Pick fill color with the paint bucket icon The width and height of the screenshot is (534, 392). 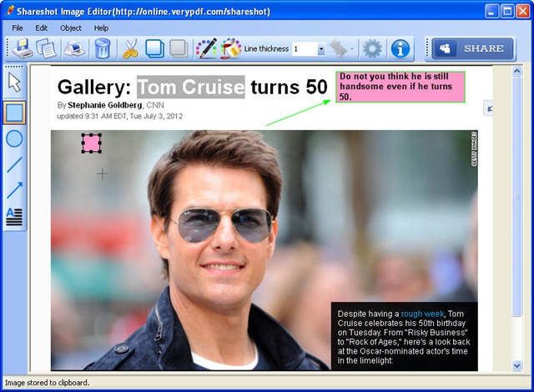231,48
